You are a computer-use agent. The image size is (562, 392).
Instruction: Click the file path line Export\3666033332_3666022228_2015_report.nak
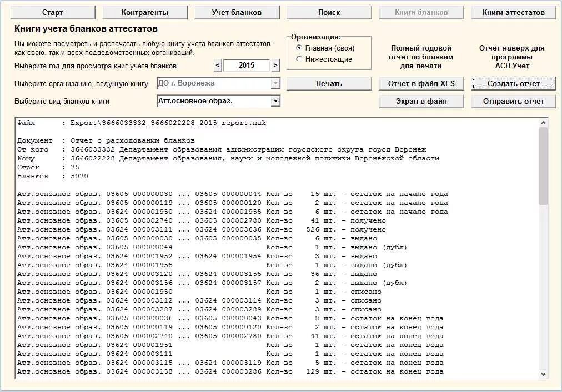coord(142,123)
